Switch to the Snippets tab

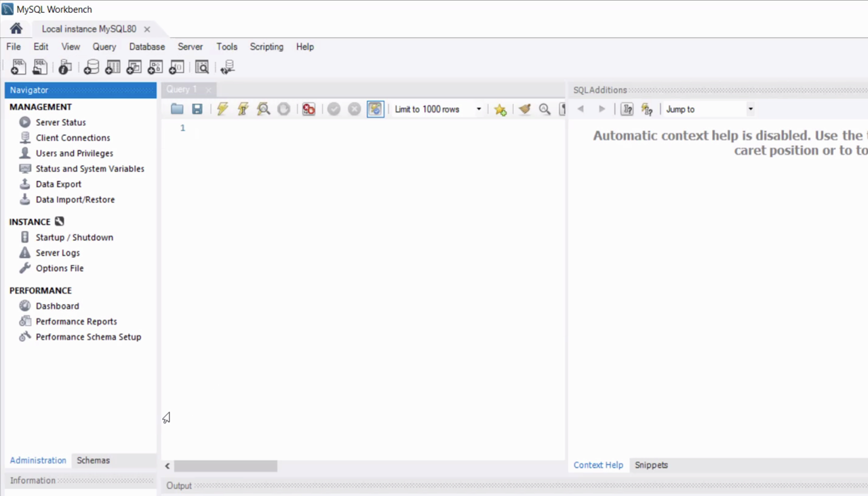pyautogui.click(x=651, y=465)
